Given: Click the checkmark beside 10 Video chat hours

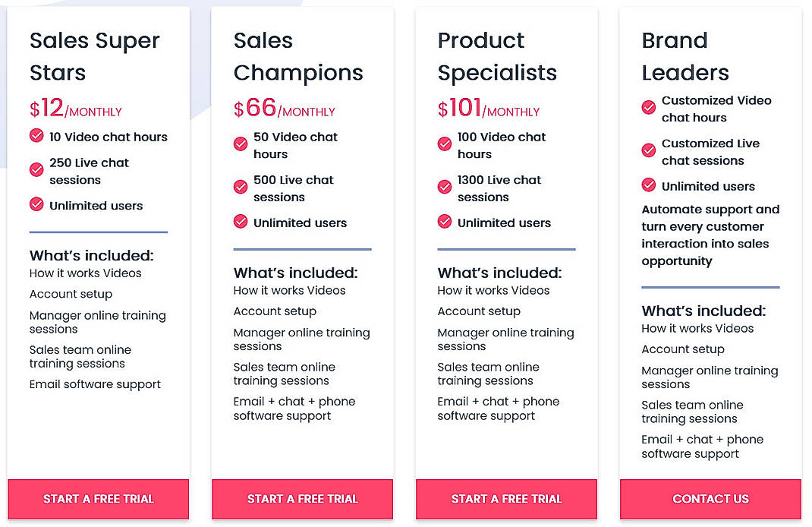Looking at the screenshot, I should click(x=36, y=137).
